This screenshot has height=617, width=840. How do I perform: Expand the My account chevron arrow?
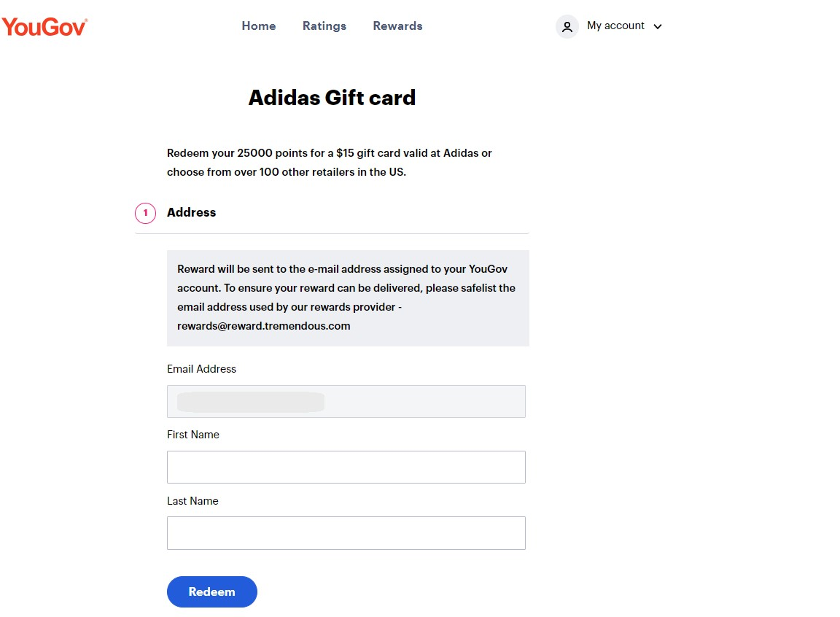pyautogui.click(x=658, y=27)
